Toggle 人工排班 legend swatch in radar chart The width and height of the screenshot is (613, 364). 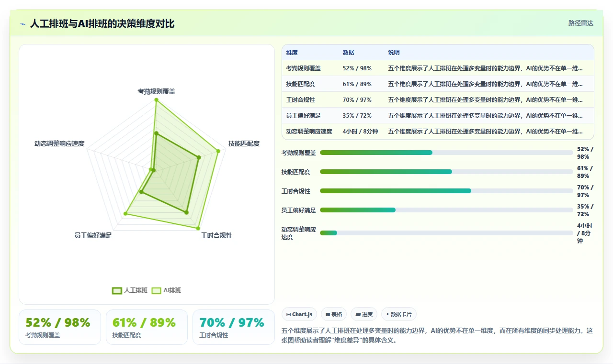click(117, 290)
